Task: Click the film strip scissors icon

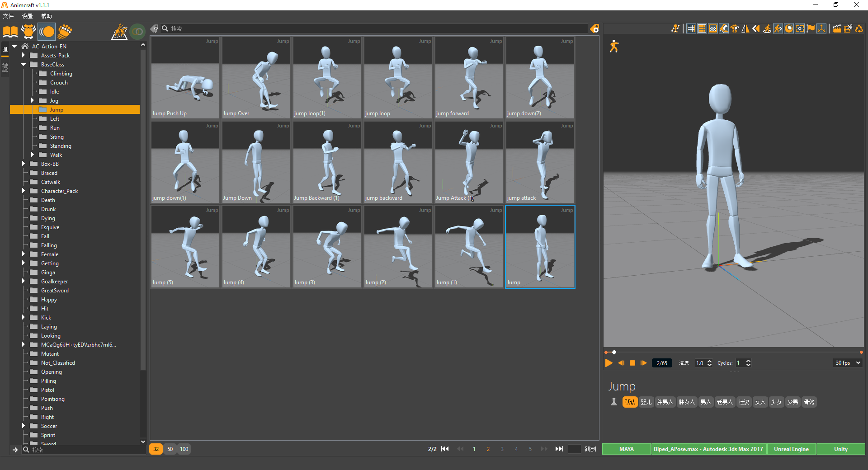Action: click(848, 28)
